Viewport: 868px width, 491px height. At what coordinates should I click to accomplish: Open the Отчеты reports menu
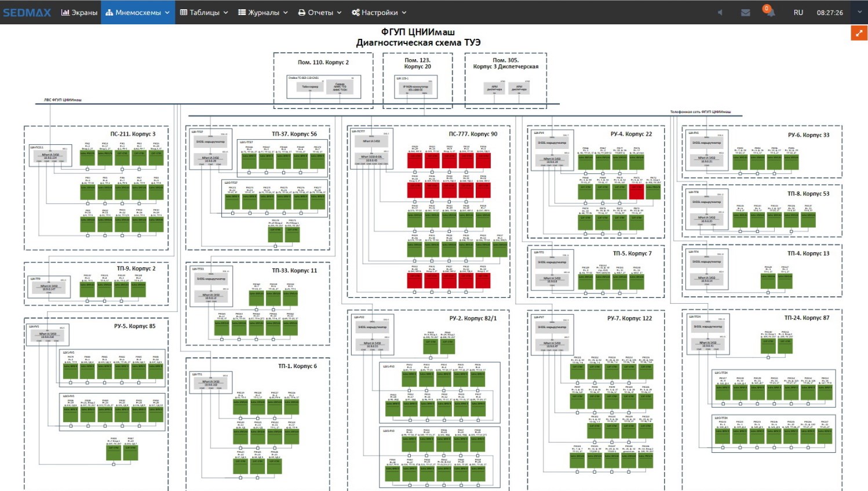coord(320,12)
